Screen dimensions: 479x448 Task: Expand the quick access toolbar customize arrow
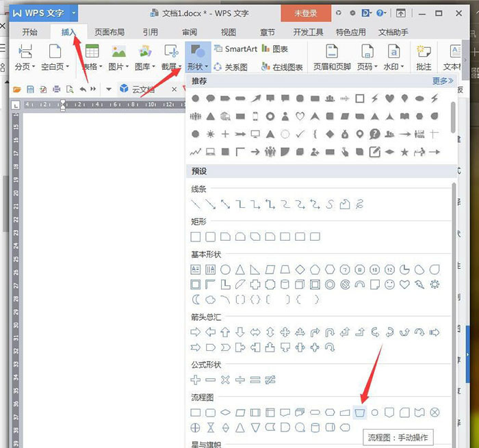click(x=108, y=89)
